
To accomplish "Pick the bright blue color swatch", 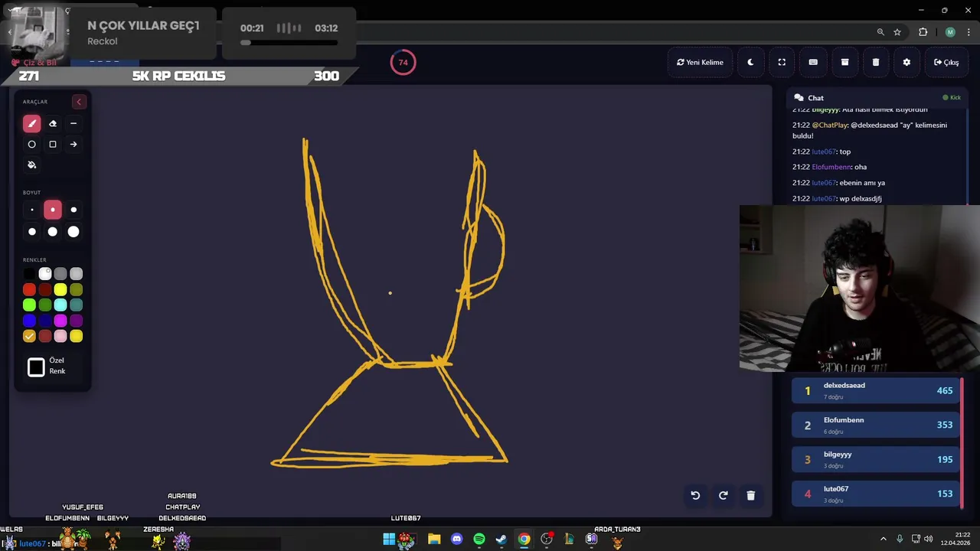I will [29, 321].
